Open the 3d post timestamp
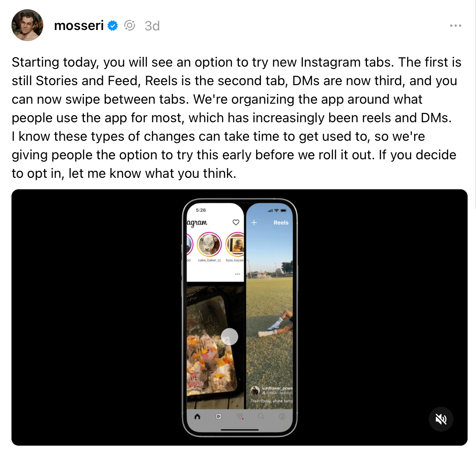This screenshot has height=458, width=476. pos(152,26)
